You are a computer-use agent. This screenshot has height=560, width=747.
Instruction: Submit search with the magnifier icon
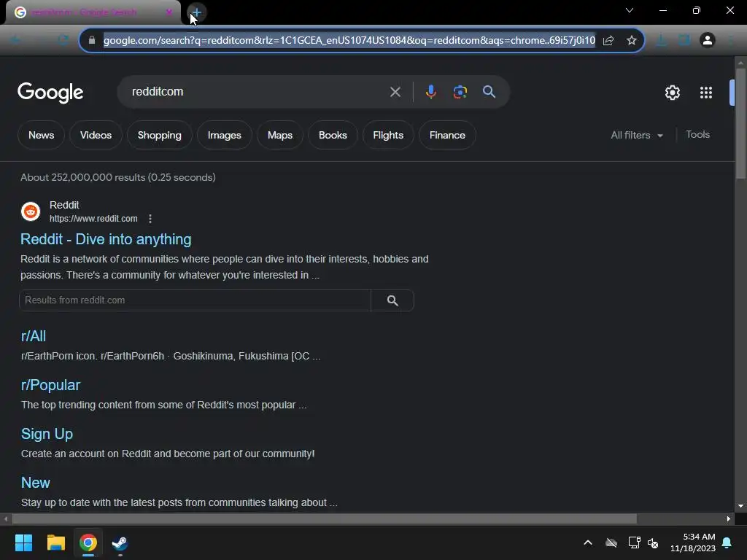click(x=489, y=91)
